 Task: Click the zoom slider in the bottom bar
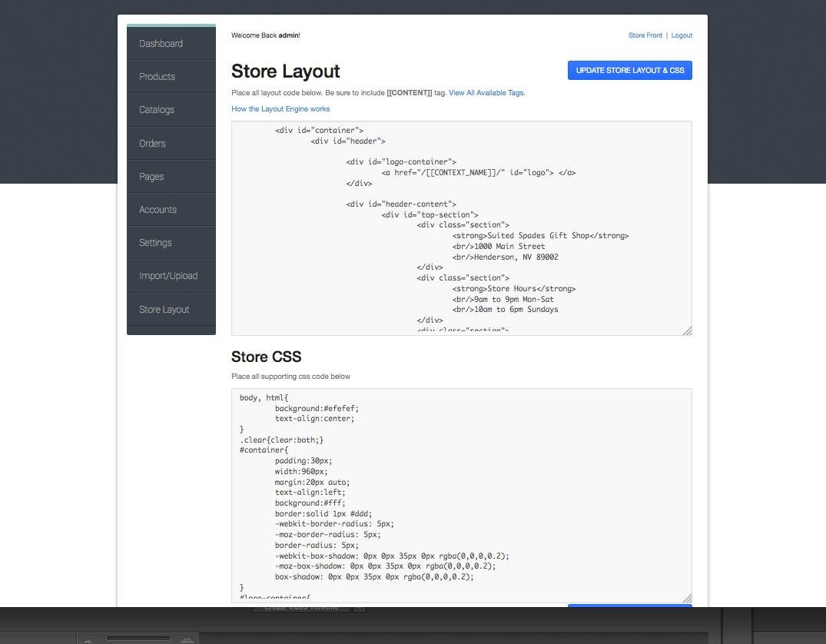tap(138, 637)
